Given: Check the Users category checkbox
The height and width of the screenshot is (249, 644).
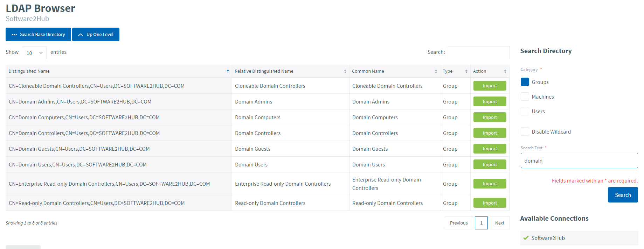Looking at the screenshot, I should click(x=525, y=111).
